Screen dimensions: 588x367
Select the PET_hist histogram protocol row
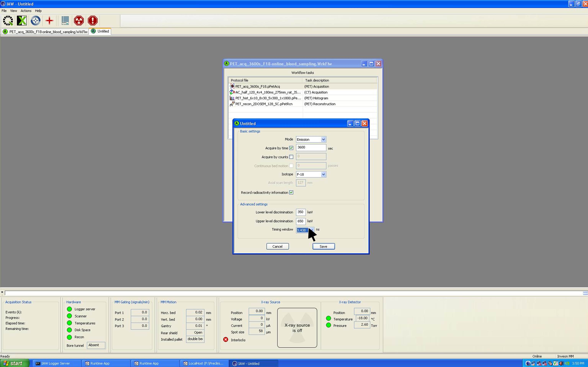pos(267,98)
